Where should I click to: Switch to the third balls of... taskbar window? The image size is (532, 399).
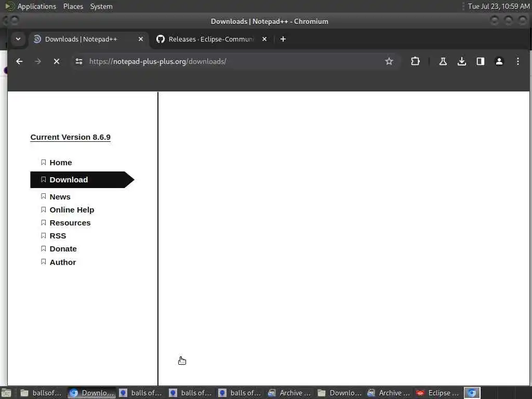click(x=240, y=393)
